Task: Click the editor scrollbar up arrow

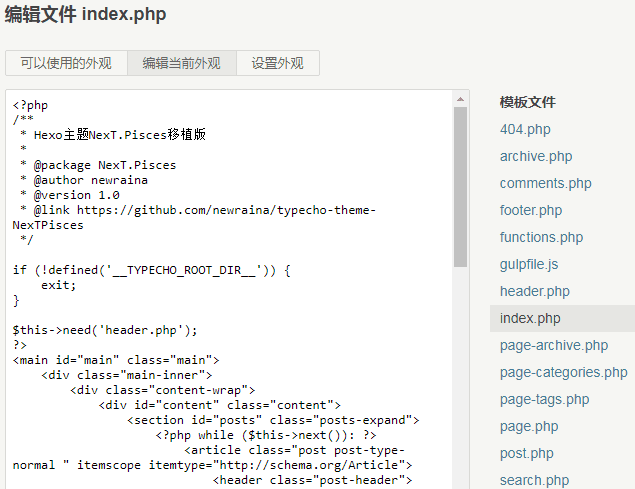Action: 461,98
